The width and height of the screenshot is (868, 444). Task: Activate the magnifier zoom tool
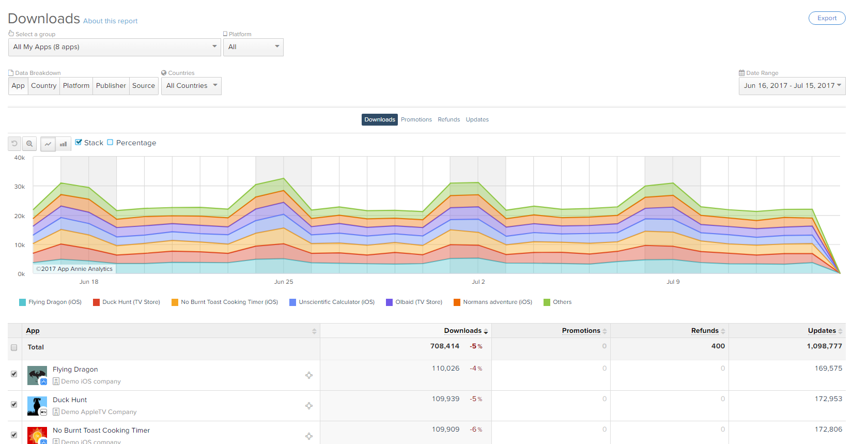(x=29, y=144)
